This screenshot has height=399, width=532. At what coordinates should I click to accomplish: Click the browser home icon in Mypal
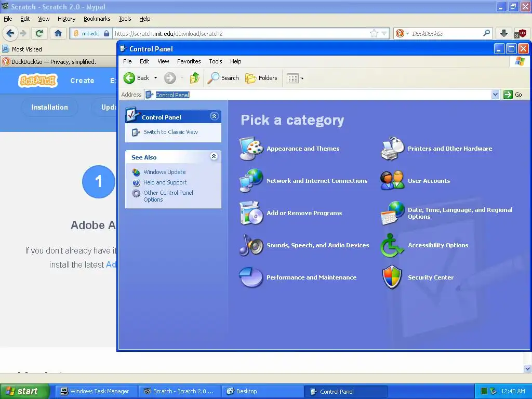[x=58, y=33]
